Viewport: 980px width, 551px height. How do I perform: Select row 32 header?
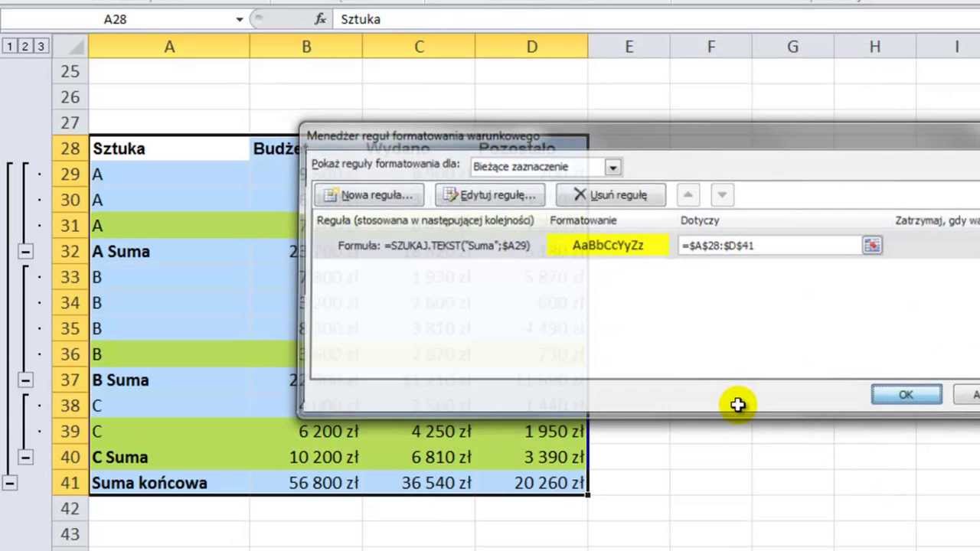pyautogui.click(x=70, y=252)
